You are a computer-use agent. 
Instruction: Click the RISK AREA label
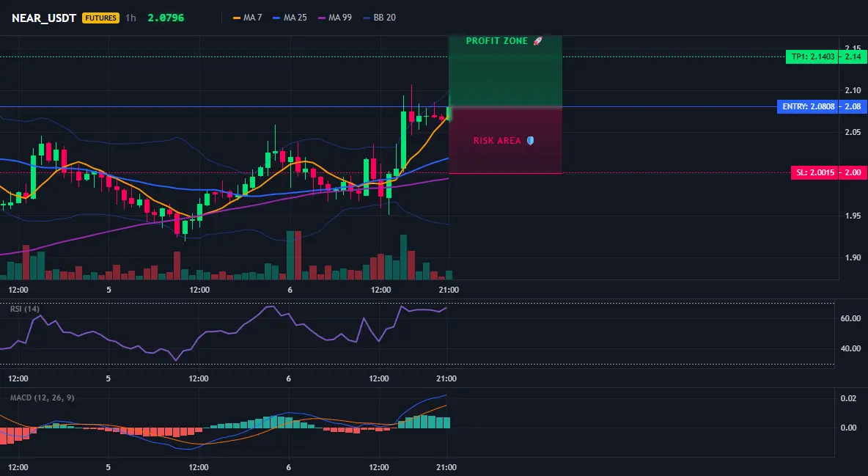tap(497, 141)
